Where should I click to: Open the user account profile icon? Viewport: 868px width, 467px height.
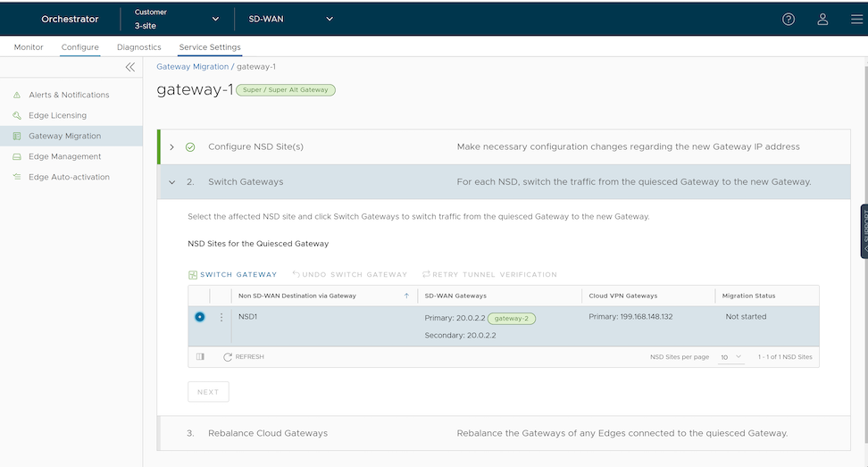[x=822, y=19]
